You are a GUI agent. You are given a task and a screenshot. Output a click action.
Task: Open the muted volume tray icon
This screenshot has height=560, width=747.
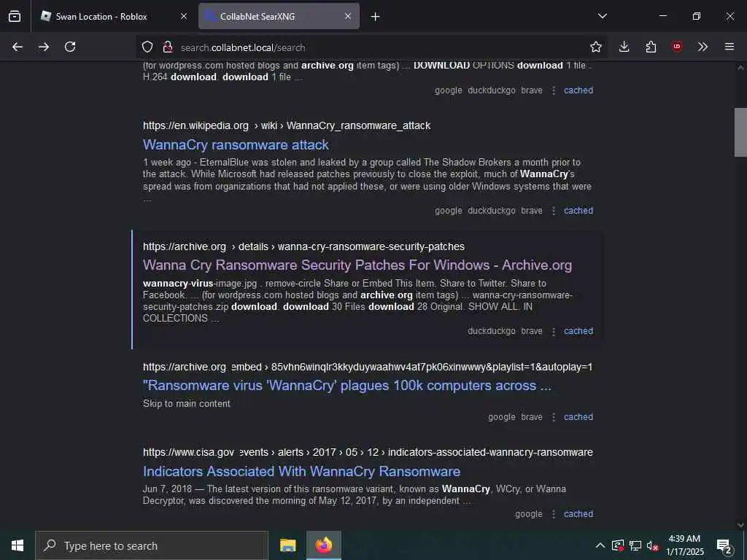click(652, 545)
